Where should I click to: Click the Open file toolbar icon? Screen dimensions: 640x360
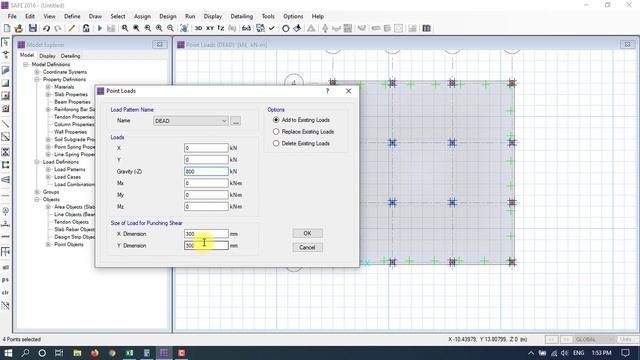coord(19,28)
